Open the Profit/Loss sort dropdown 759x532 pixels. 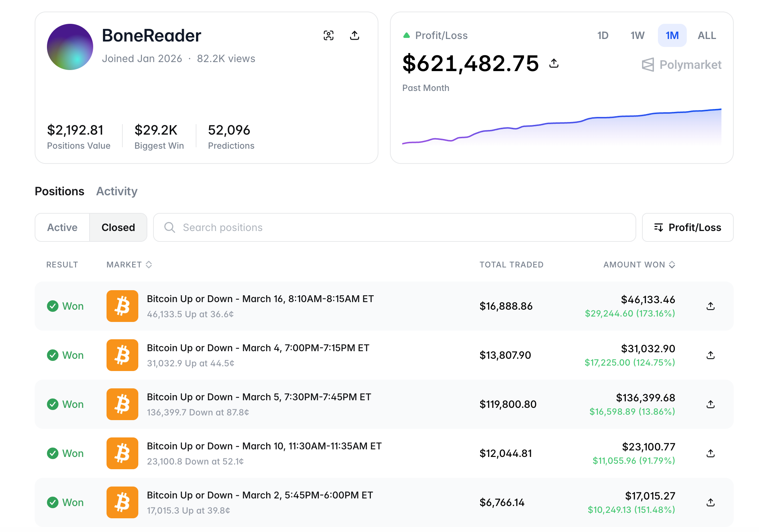click(687, 227)
